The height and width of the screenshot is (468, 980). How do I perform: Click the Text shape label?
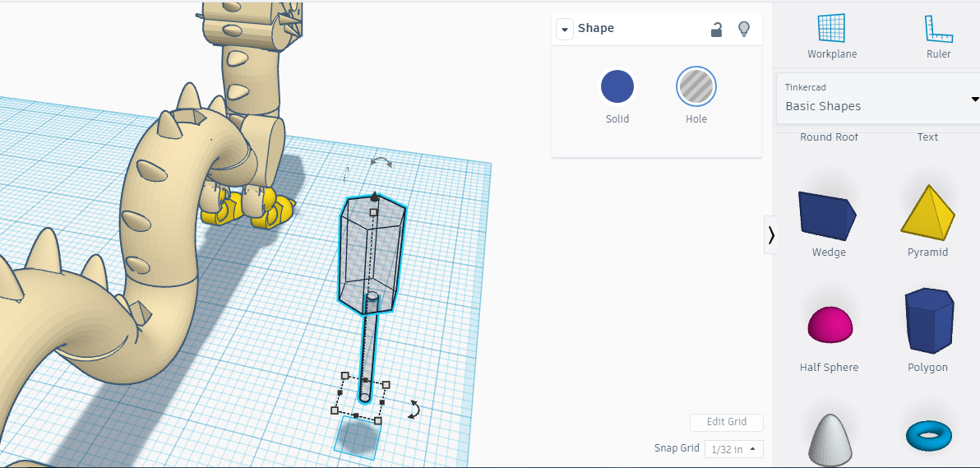tap(927, 137)
